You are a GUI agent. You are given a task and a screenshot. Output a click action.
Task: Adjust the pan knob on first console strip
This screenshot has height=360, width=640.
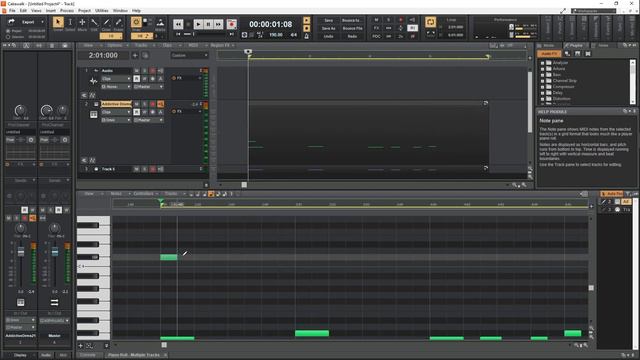(20, 228)
